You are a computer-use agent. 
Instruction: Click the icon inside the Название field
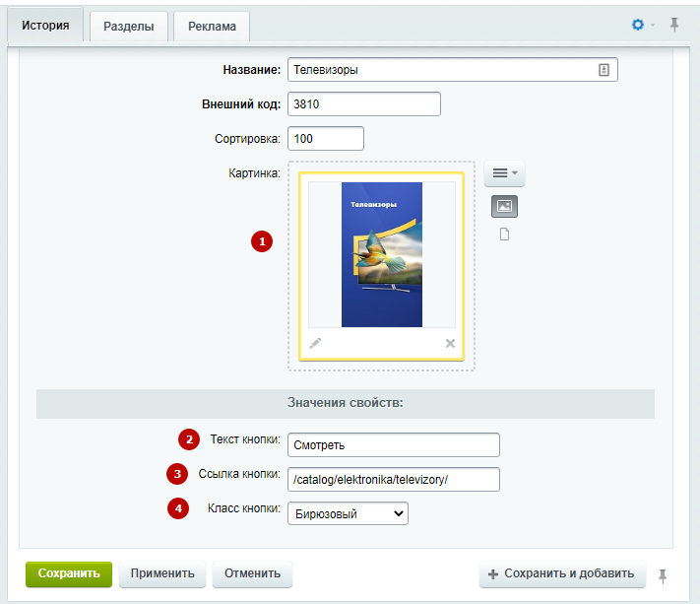pos(604,70)
